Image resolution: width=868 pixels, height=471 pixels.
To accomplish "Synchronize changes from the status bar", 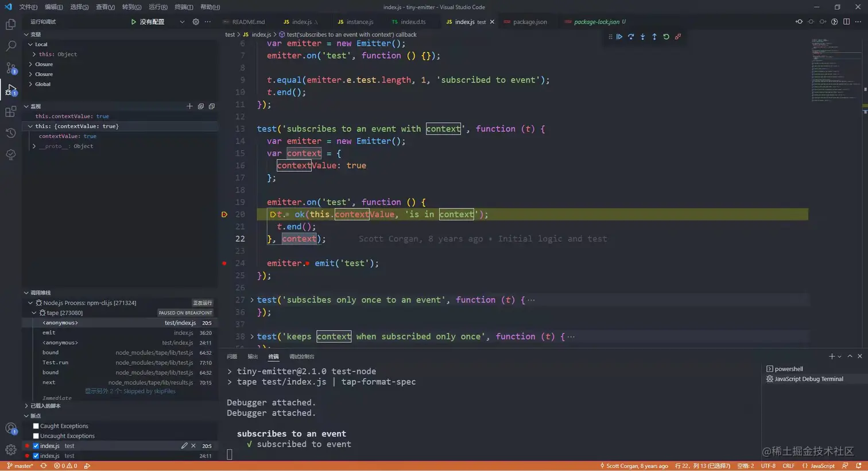I will point(43,466).
